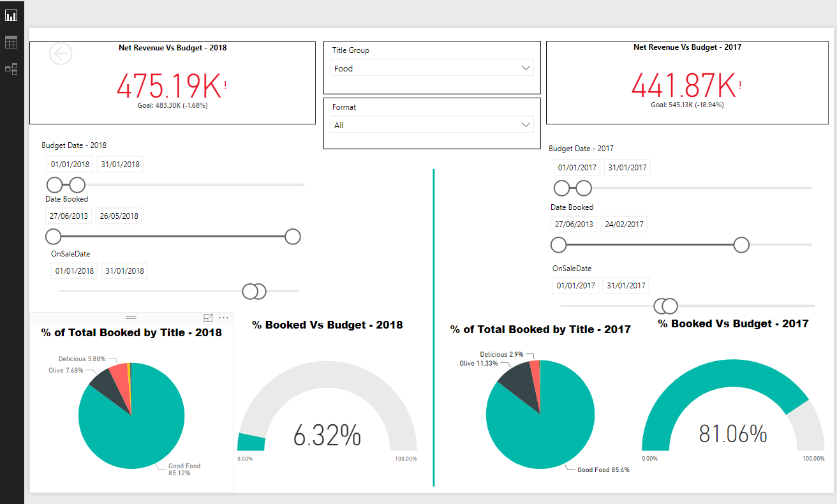
Task: Click the % Booked Vs Budget - 2018 title
Action: [x=327, y=325]
